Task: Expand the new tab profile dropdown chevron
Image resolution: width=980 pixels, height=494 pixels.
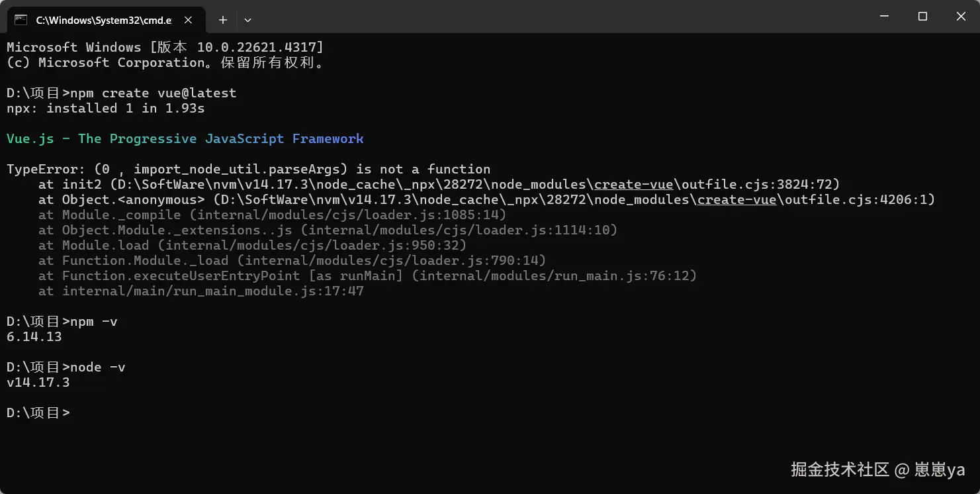Action: pyautogui.click(x=248, y=20)
